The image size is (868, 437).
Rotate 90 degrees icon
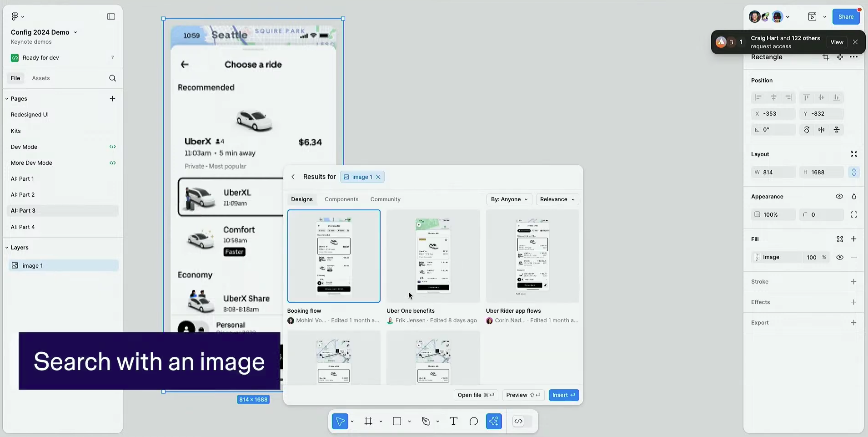click(x=807, y=130)
